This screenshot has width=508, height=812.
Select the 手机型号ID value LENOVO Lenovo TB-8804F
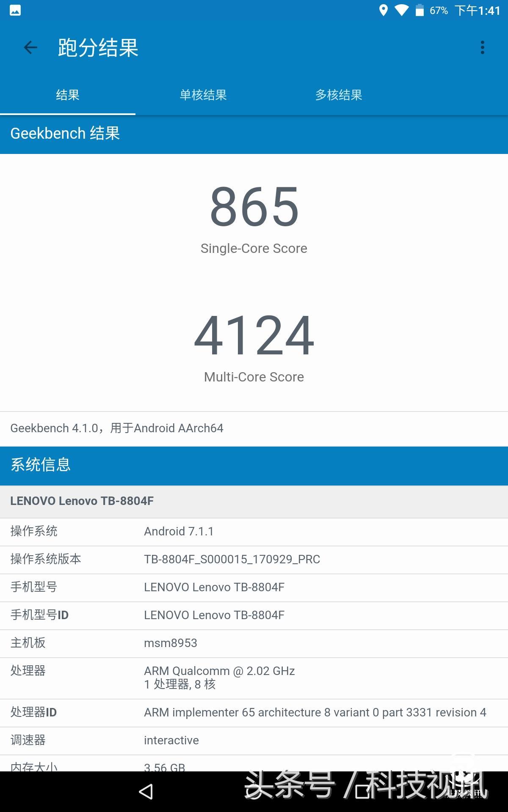click(214, 615)
